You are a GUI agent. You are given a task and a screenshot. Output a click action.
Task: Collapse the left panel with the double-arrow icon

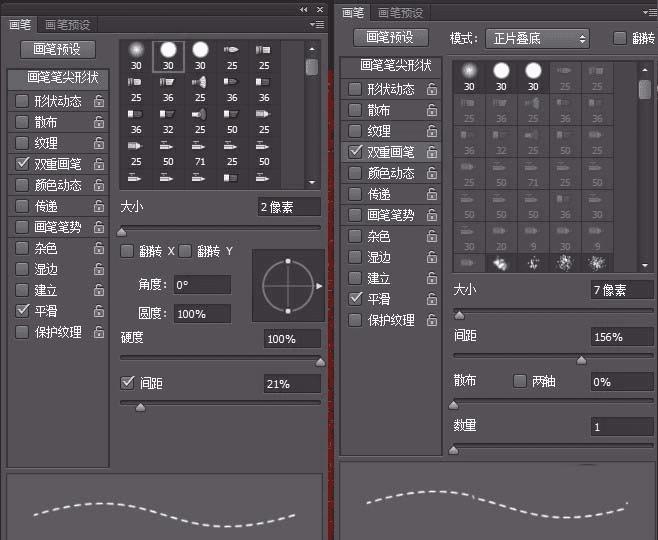tap(303, 9)
